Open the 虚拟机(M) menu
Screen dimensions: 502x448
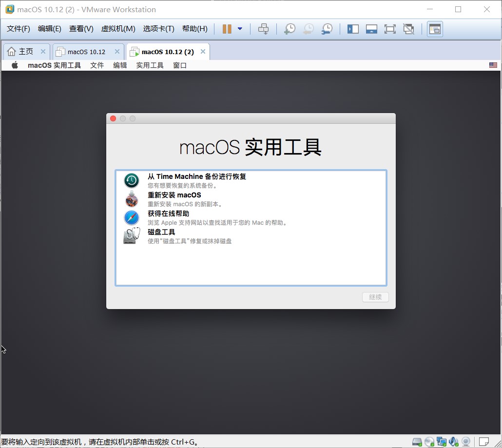click(x=118, y=29)
